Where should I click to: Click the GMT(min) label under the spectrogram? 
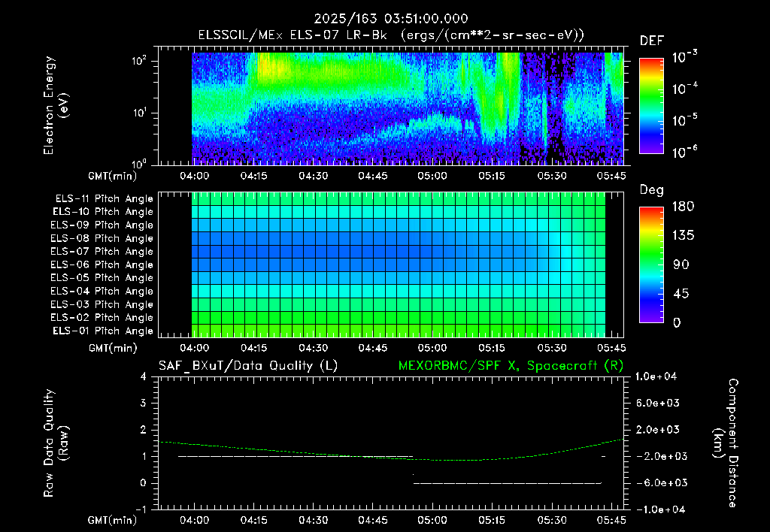(113, 176)
